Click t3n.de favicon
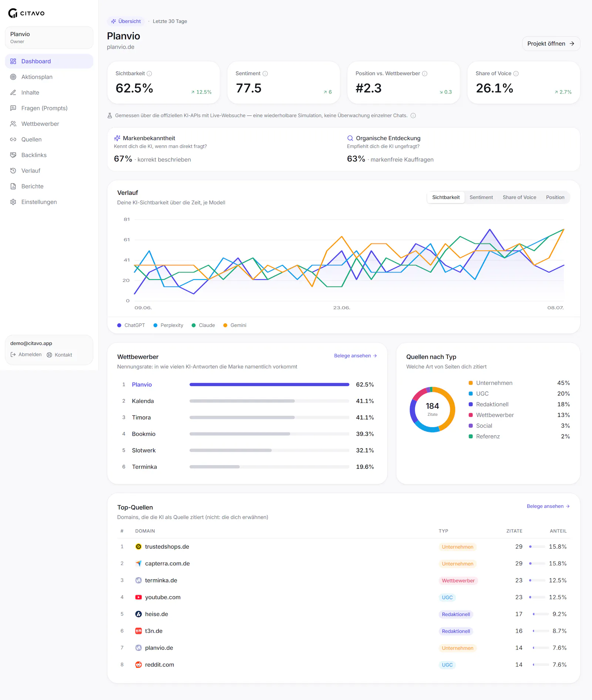The height and width of the screenshot is (700, 592). (x=138, y=631)
